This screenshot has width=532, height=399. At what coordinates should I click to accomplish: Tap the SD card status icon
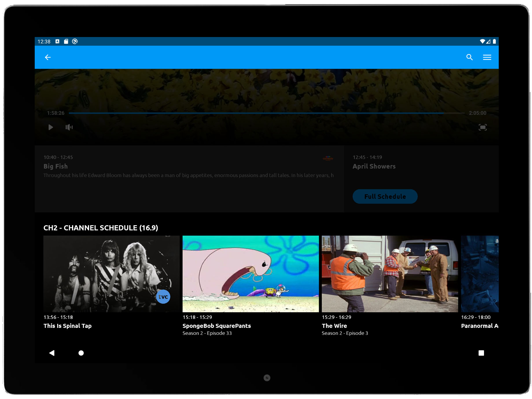click(x=66, y=41)
